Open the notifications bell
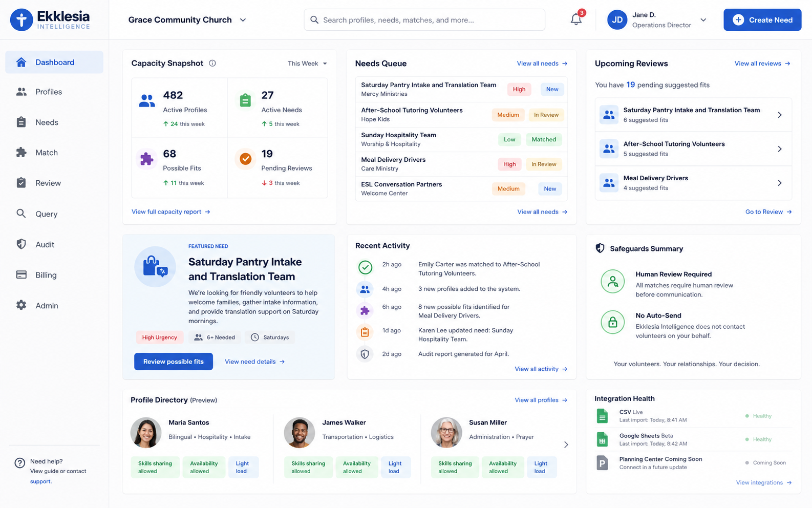 coord(576,19)
